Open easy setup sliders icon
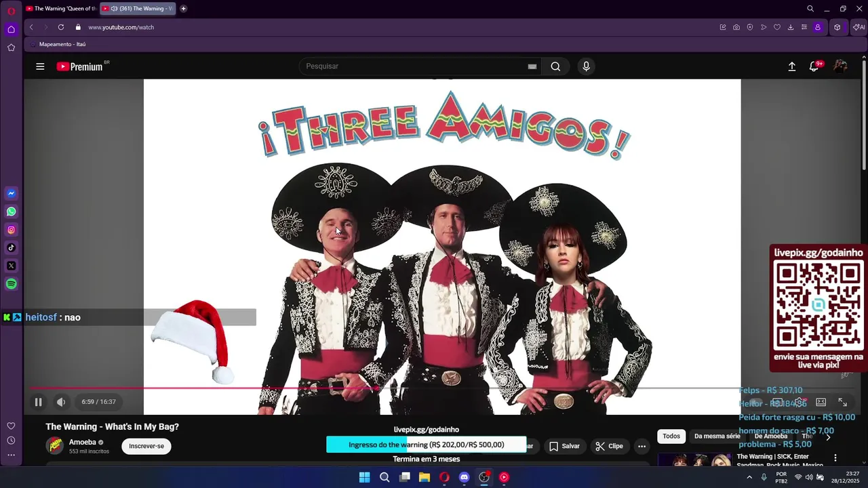868x488 pixels. click(804, 27)
